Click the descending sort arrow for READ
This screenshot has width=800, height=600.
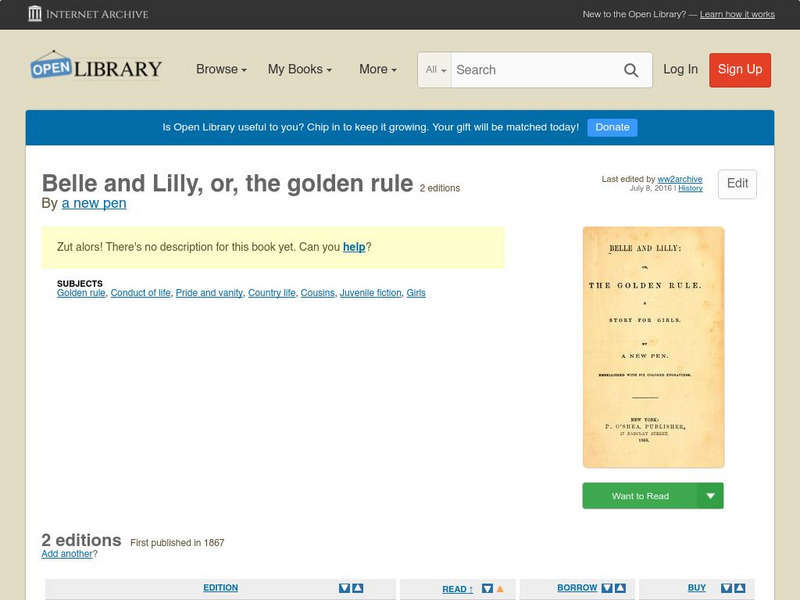pyautogui.click(x=485, y=588)
